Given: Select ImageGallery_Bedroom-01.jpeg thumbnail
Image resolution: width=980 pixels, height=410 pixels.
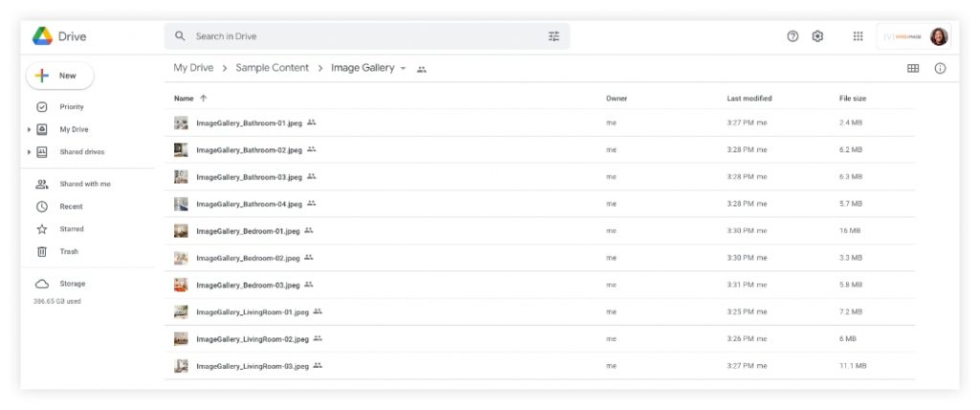Looking at the screenshot, I should click(181, 231).
